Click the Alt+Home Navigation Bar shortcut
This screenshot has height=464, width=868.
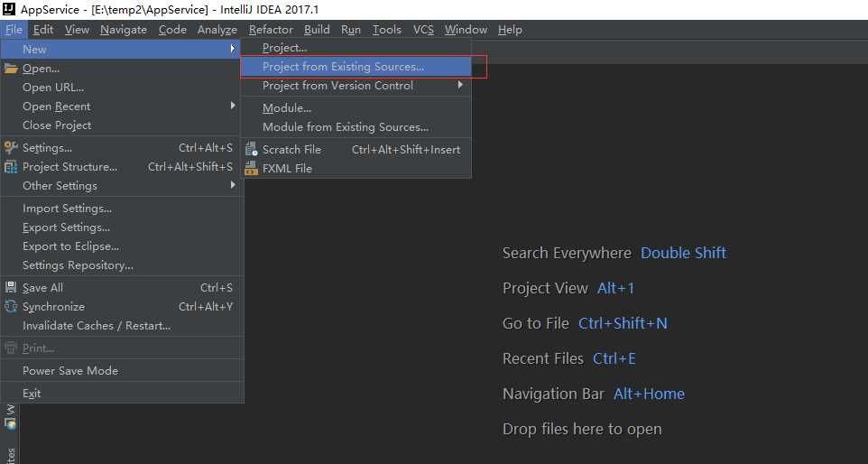coord(649,394)
